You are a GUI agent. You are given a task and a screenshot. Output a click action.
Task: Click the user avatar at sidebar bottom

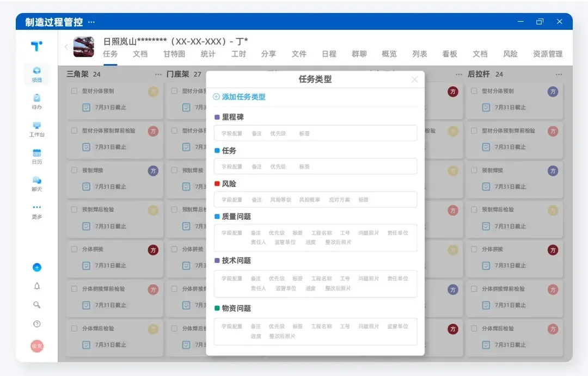(x=37, y=346)
